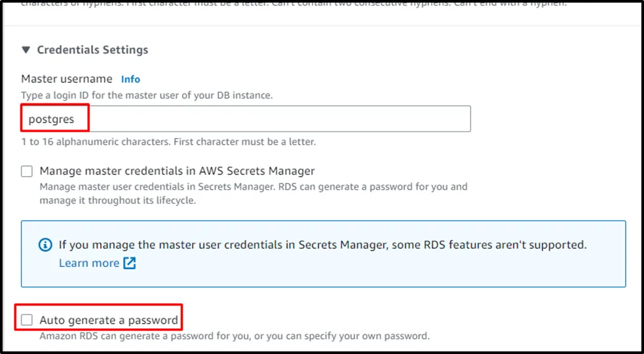Open the Info link beside Master username
This screenshot has height=354, width=644.
130,79
